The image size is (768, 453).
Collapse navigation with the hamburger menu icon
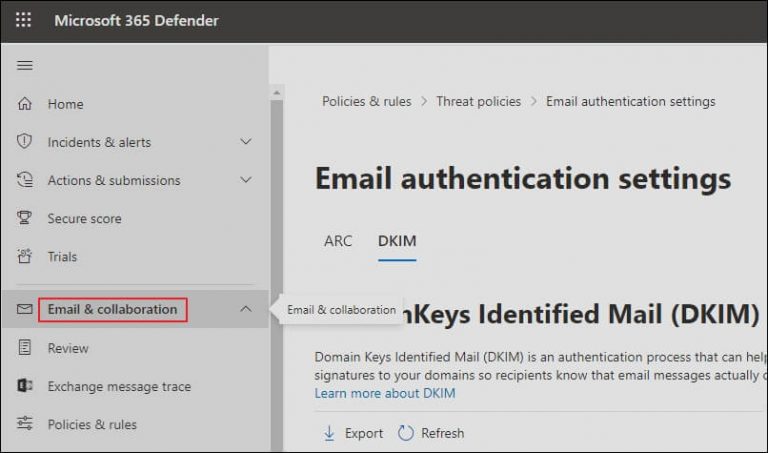(24, 65)
